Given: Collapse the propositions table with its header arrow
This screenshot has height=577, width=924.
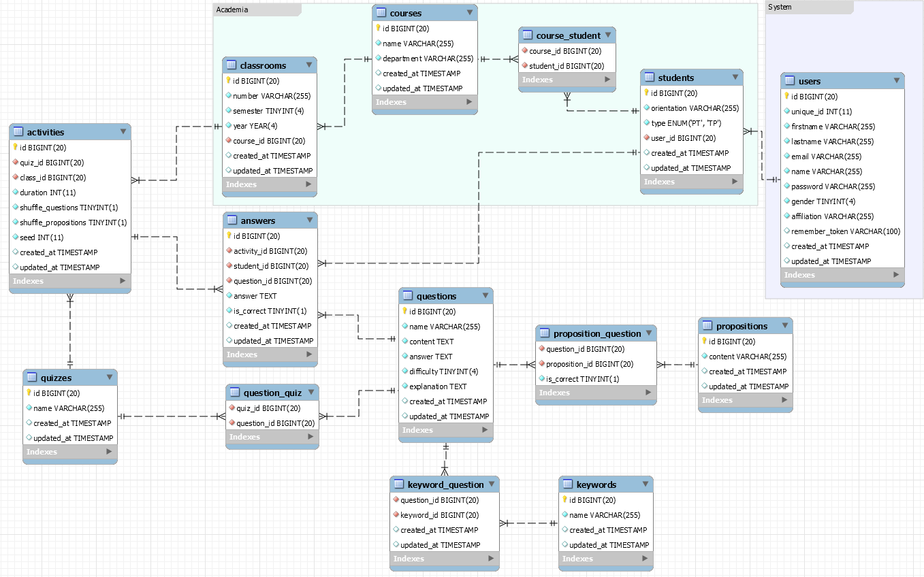Looking at the screenshot, I should coord(785,326).
